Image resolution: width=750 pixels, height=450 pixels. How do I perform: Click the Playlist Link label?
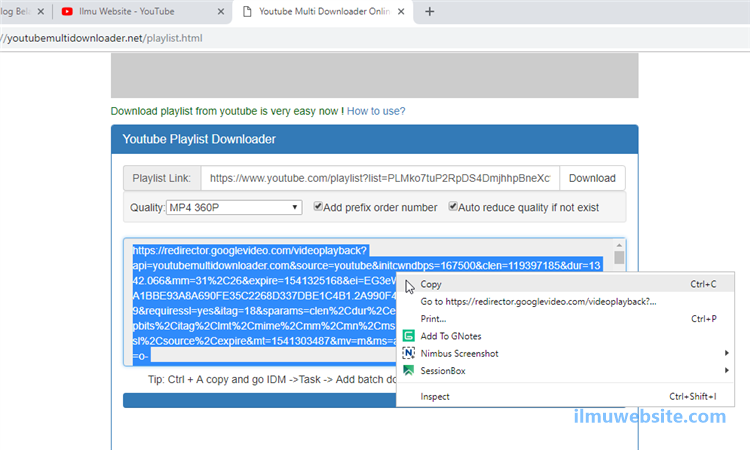coord(162,178)
